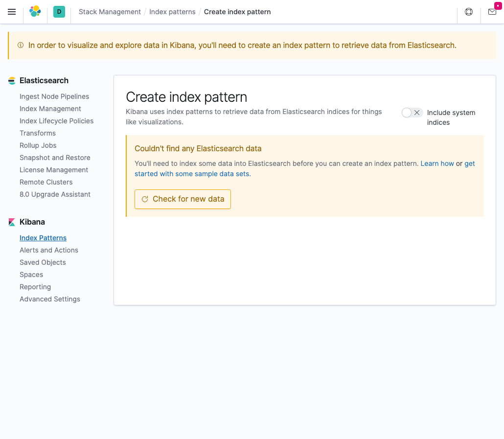Open Index Management in the sidebar
504x439 pixels.
(x=50, y=109)
